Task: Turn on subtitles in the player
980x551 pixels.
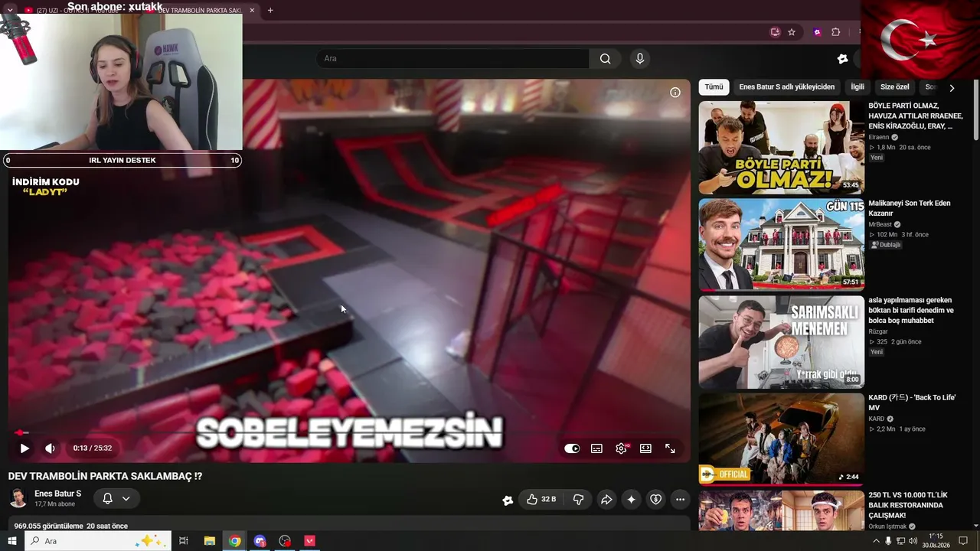Action: click(596, 448)
